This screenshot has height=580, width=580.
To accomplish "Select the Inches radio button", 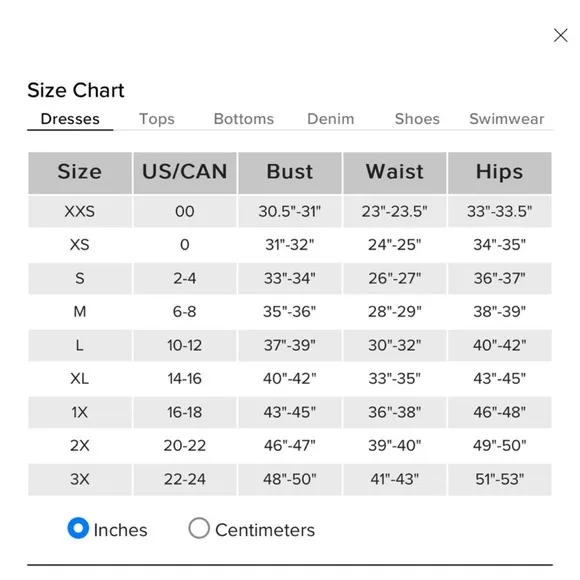I will coord(78,528).
